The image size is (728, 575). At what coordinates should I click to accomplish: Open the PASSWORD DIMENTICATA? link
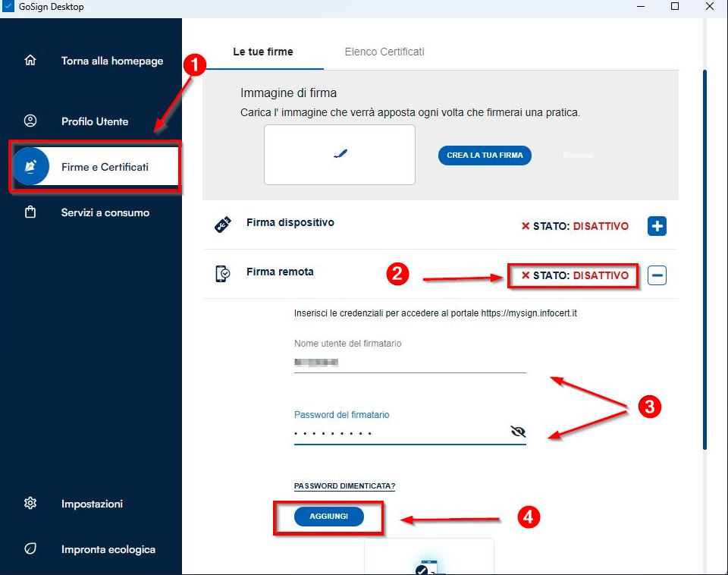tap(345, 485)
